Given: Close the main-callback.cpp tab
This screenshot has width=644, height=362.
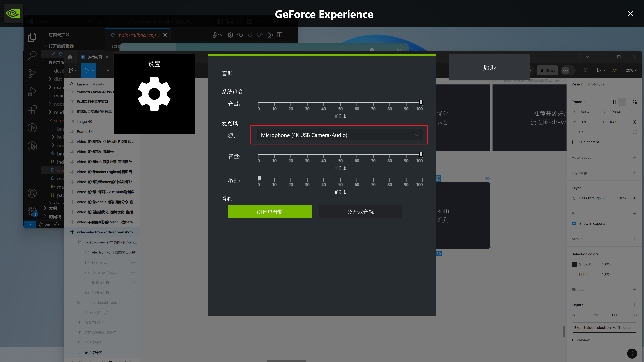Looking at the screenshot, I should click(165, 35).
